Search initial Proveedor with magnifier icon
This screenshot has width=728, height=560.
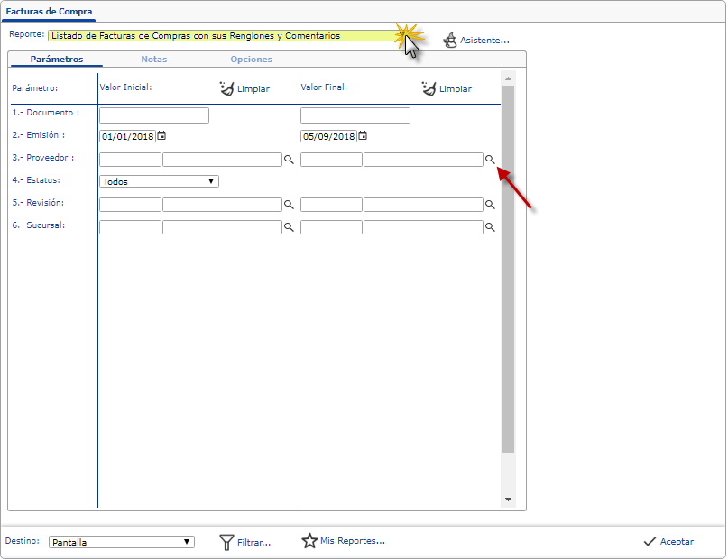[x=290, y=160]
